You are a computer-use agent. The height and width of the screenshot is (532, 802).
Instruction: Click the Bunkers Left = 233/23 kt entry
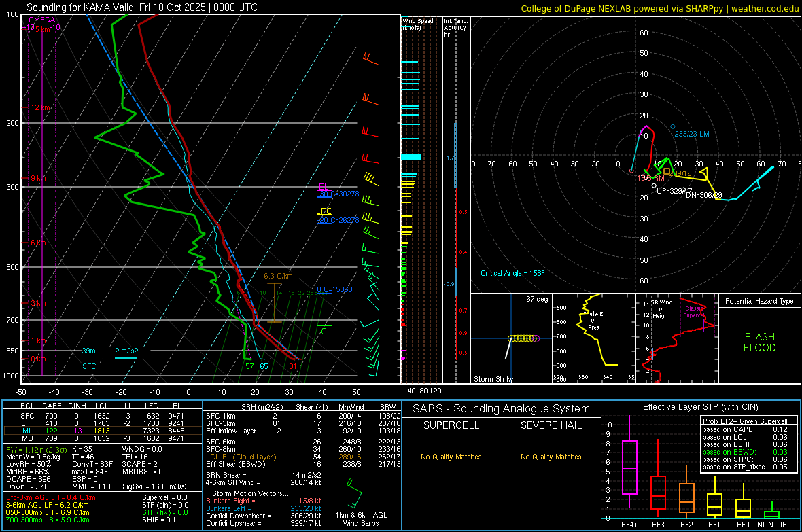264,508
